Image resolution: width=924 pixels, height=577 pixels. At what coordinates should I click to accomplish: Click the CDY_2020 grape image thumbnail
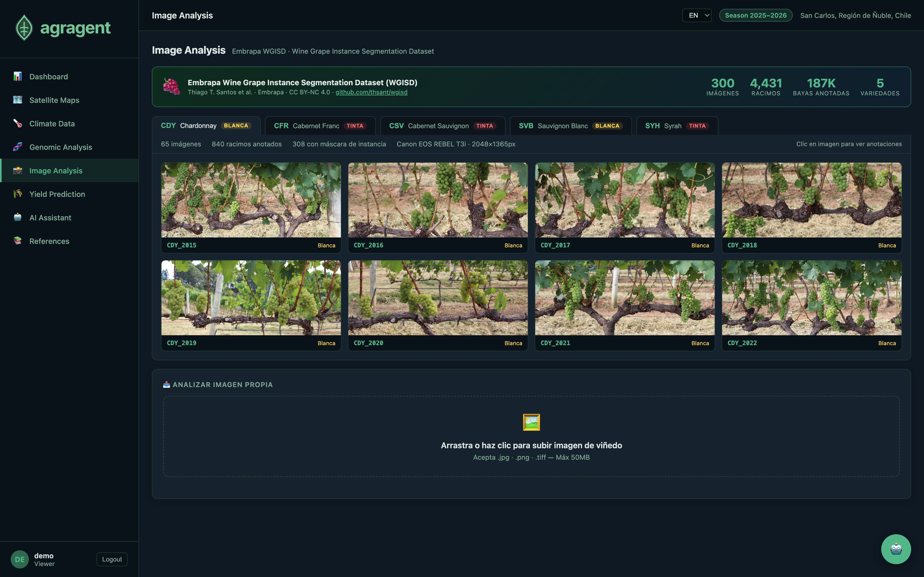[x=438, y=298]
